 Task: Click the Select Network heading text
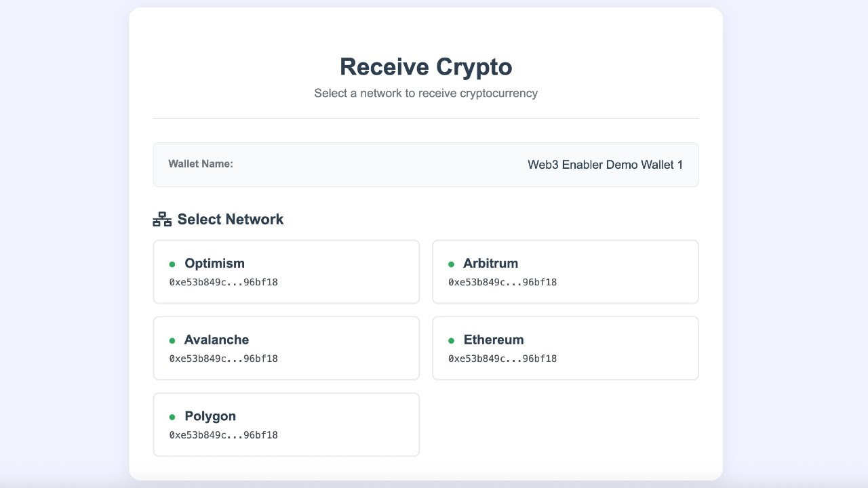231,220
